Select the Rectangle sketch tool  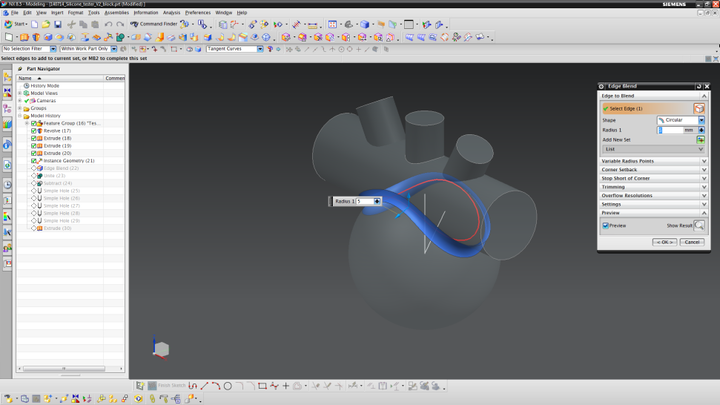tap(262, 386)
